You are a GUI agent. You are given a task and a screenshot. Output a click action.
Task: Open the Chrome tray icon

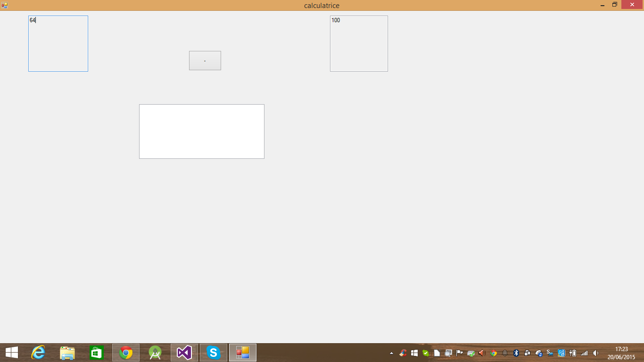494,353
